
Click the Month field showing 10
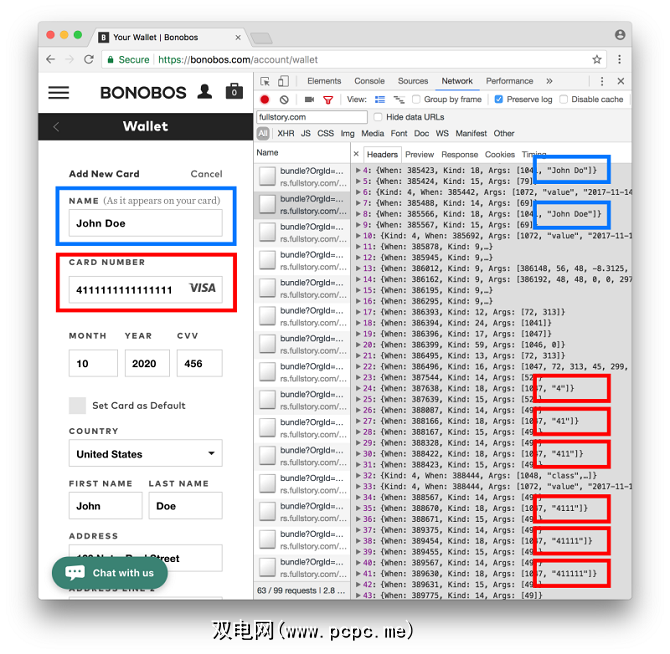click(x=93, y=363)
